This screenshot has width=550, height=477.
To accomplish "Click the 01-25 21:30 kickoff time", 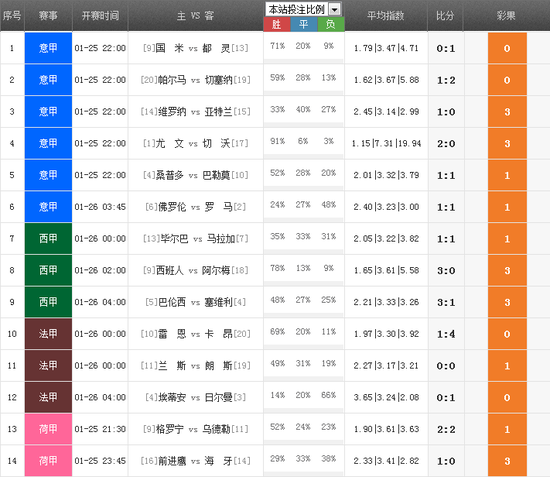I will [x=100, y=429].
